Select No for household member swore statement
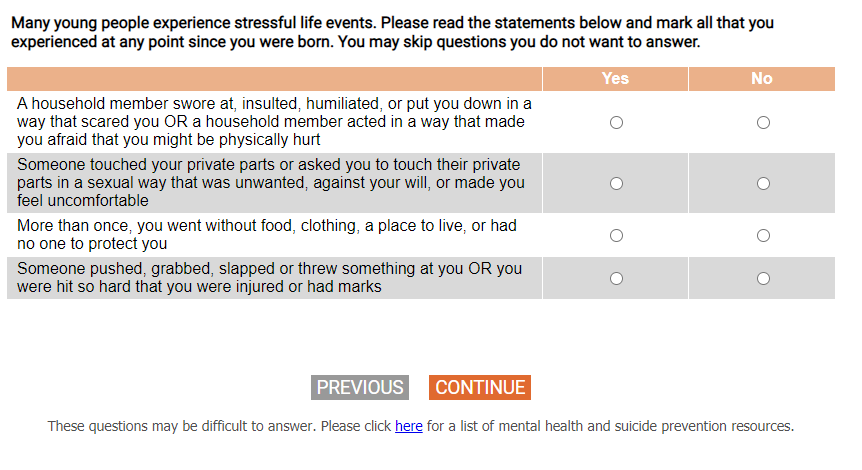The image size is (862, 470). [x=763, y=122]
